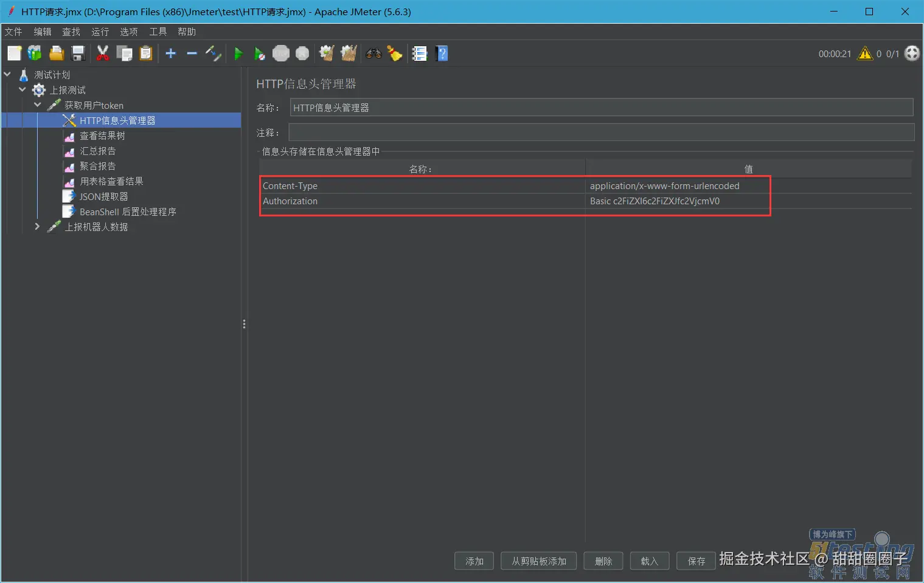Click the 00:00:21 elapsed time
924x583 pixels.
tap(835, 53)
